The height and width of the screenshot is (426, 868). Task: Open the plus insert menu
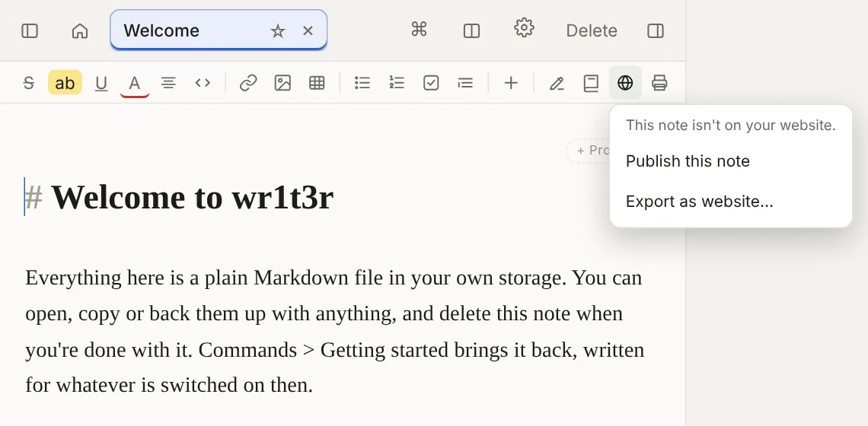[x=511, y=83]
